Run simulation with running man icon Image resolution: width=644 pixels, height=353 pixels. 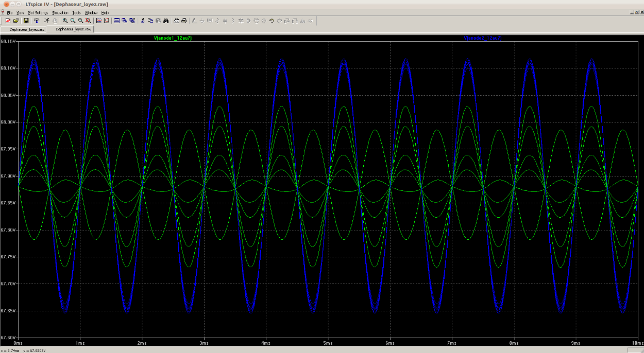(46, 21)
